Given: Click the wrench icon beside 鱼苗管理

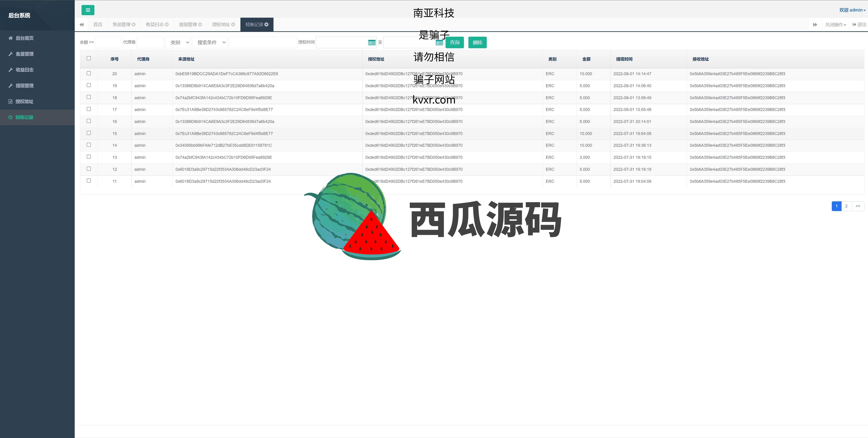Looking at the screenshot, I should point(10,54).
